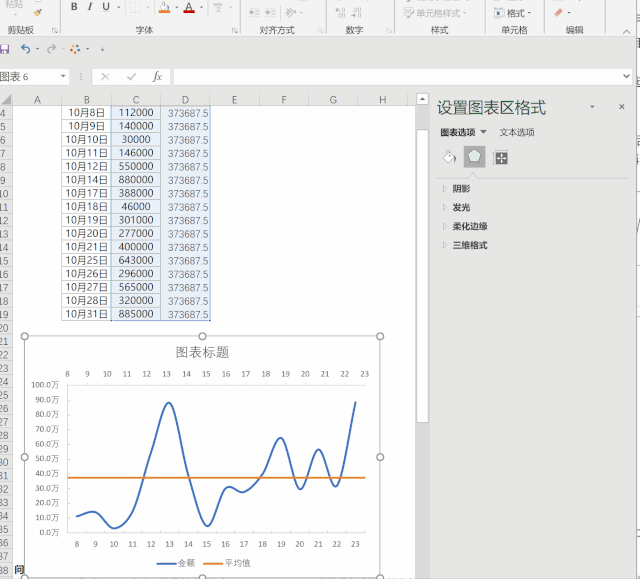Open the clipboard group dialog launcher
Image resolution: width=640 pixels, height=579 pixels.
[x=55, y=30]
